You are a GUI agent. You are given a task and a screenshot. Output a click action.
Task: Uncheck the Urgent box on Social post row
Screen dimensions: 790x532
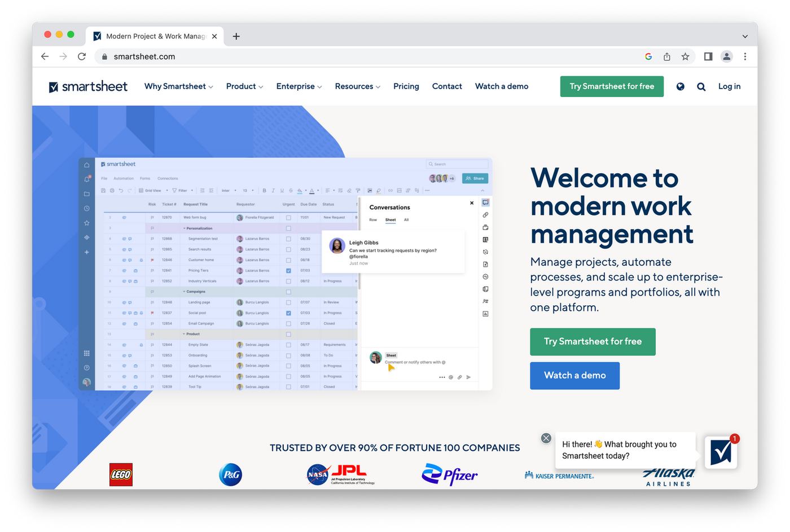pos(288,313)
